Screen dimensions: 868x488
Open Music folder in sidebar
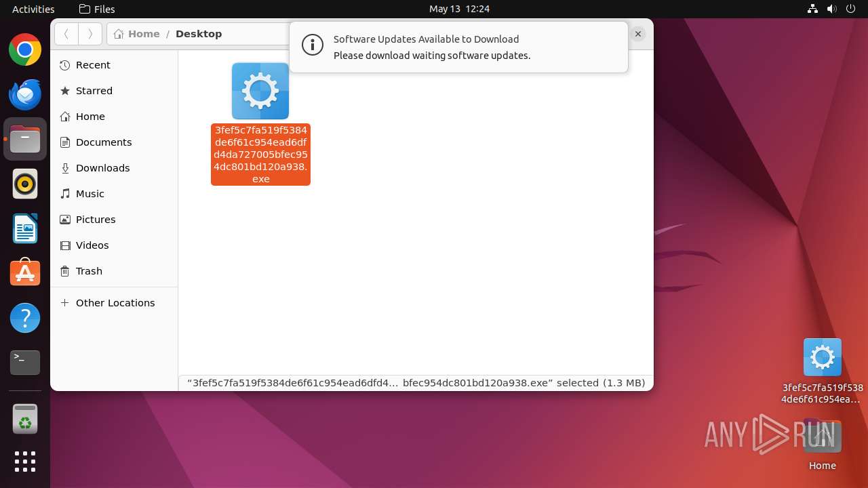point(114,194)
